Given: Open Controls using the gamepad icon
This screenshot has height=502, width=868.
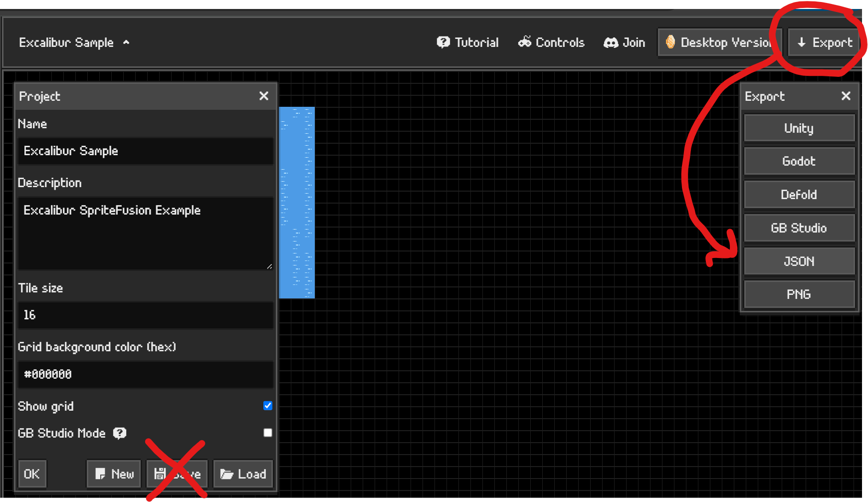Looking at the screenshot, I should coord(525,42).
